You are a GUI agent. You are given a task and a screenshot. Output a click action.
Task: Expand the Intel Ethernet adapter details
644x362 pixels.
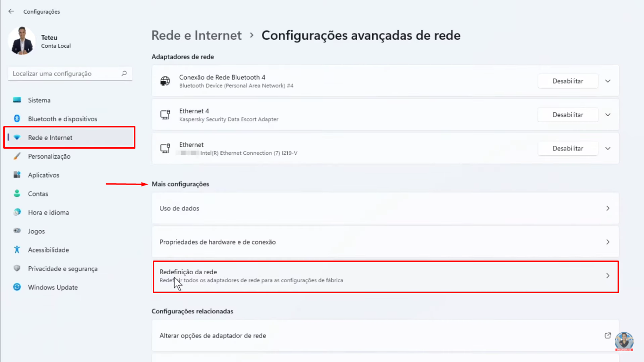click(x=608, y=148)
